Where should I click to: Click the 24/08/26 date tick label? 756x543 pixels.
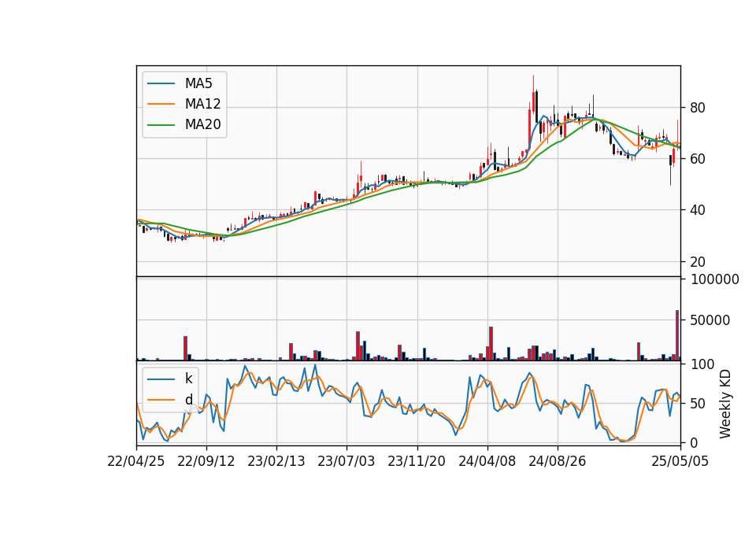(x=558, y=461)
